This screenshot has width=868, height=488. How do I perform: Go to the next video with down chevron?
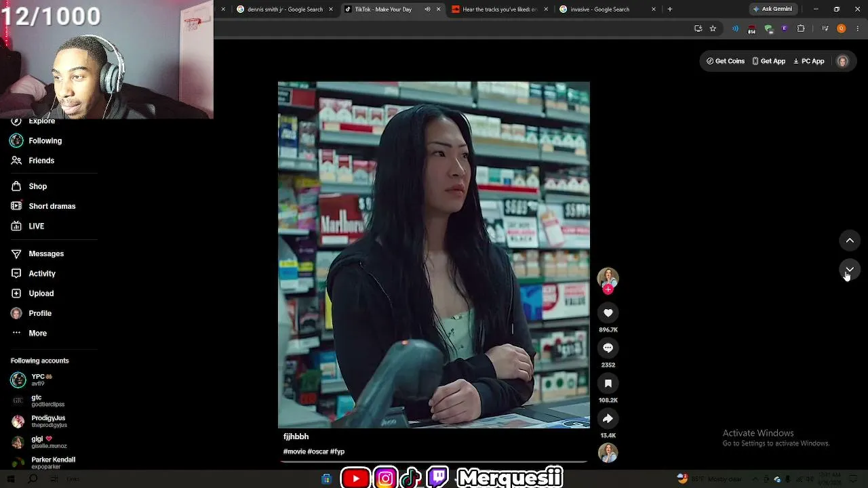coord(850,269)
